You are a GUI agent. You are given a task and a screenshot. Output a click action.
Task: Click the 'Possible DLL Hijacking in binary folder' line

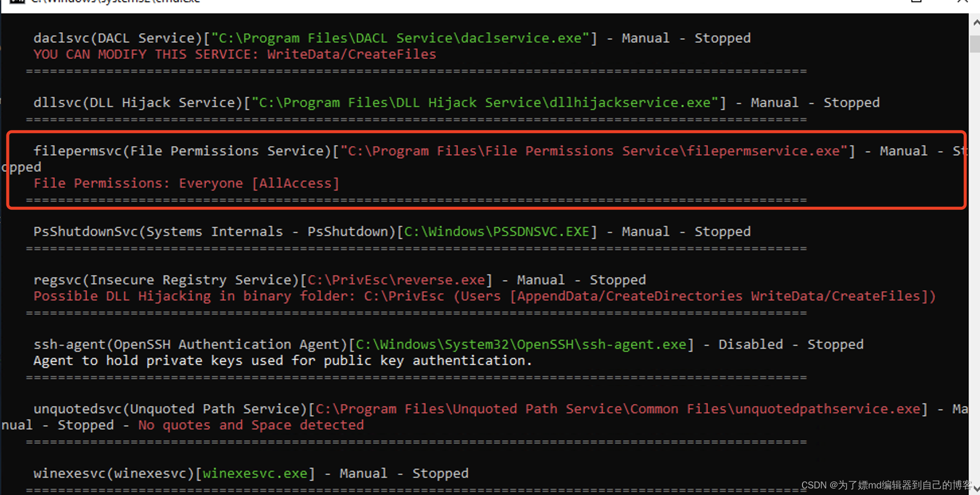(x=484, y=296)
